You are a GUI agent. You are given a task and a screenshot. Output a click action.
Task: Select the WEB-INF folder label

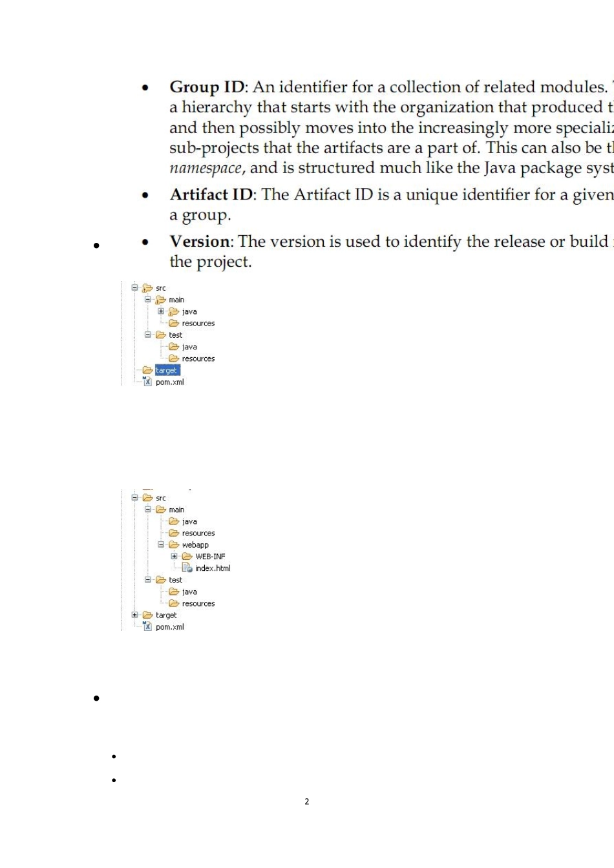(x=210, y=557)
